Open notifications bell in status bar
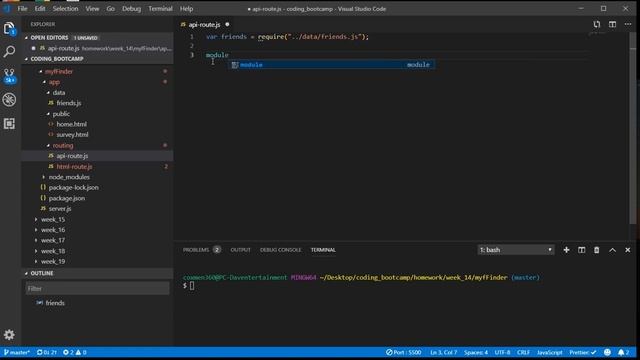This screenshot has width=640, height=360. point(623,352)
